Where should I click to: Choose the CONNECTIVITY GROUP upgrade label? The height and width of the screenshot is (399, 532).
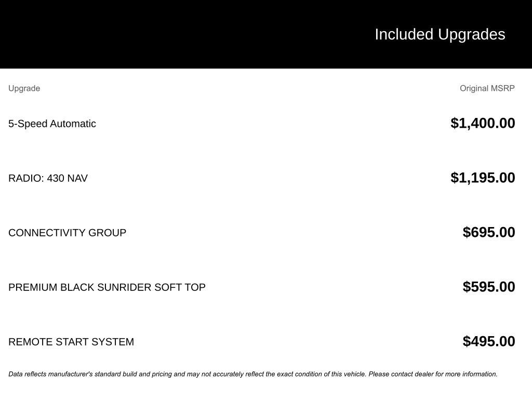(x=67, y=233)
